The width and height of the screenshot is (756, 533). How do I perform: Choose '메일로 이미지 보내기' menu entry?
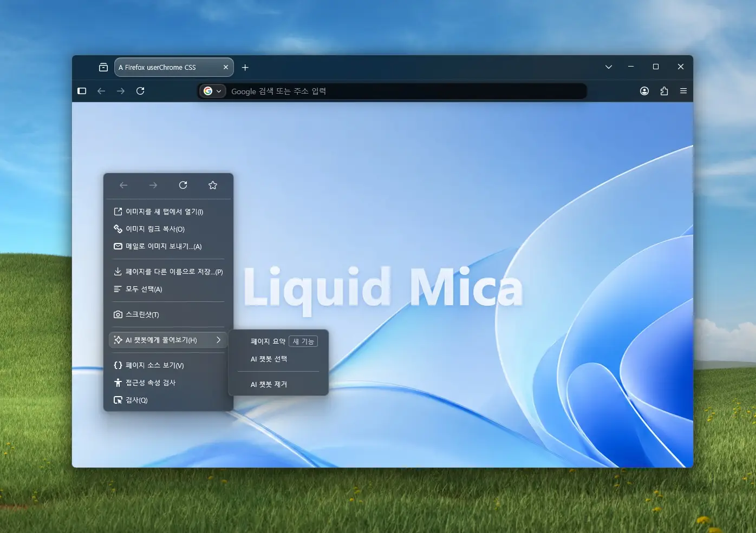[x=168, y=246]
